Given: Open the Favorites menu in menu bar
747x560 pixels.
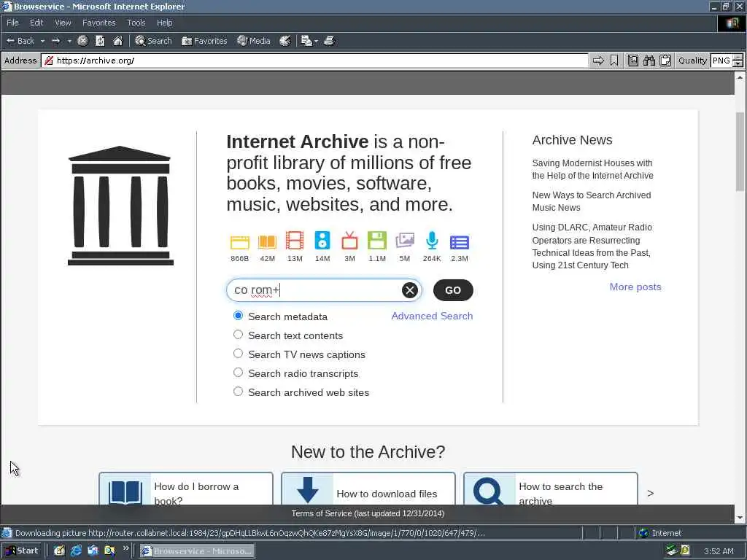Looking at the screenshot, I should (98, 23).
